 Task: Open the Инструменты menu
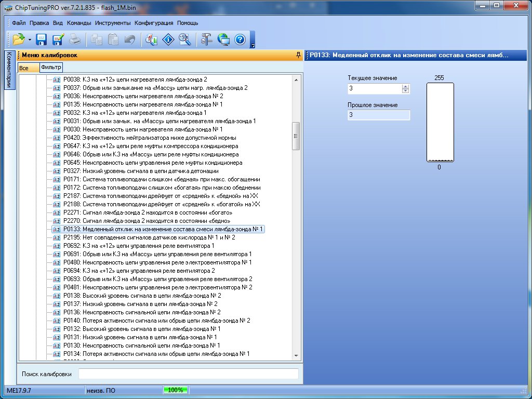pos(112,23)
